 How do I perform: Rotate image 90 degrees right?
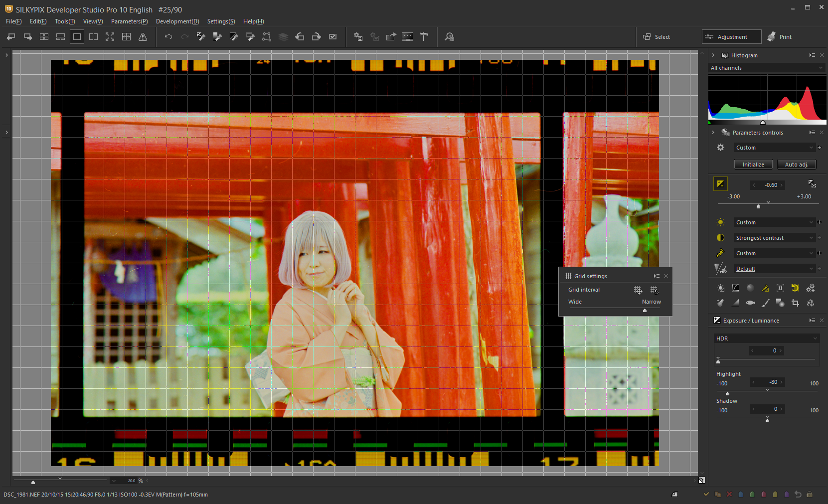tap(316, 37)
